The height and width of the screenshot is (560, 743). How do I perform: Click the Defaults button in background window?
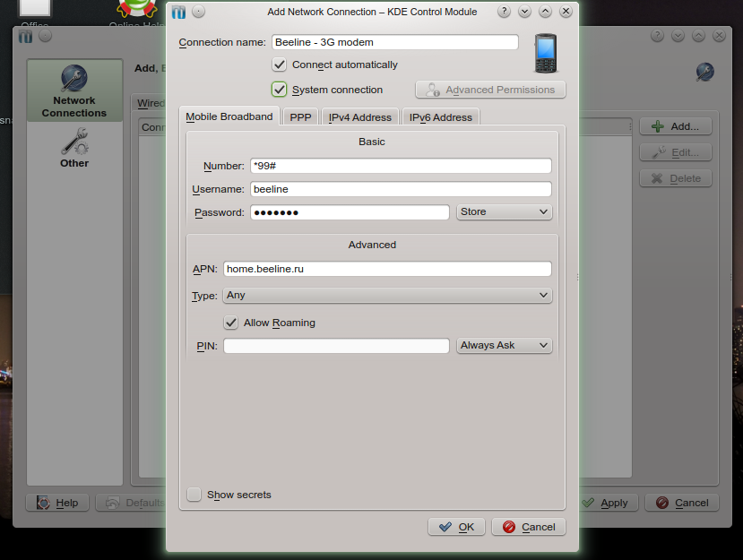click(x=131, y=503)
